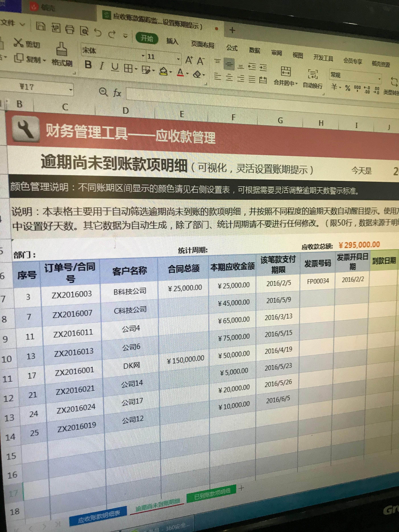Screen dimensions: 399x532
Task: Select the Format Painter (格式刷) brush
Action: (x=62, y=49)
